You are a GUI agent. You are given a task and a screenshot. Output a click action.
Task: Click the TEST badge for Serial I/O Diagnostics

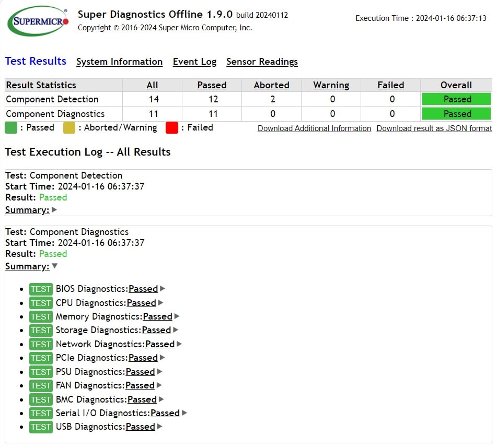point(41,413)
